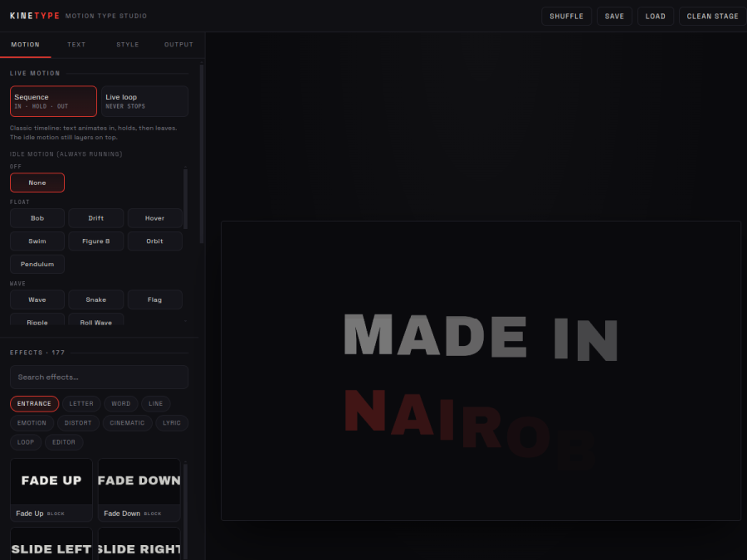Choose the Drift idle motion
This screenshot has width=747, height=560.
(x=95, y=218)
